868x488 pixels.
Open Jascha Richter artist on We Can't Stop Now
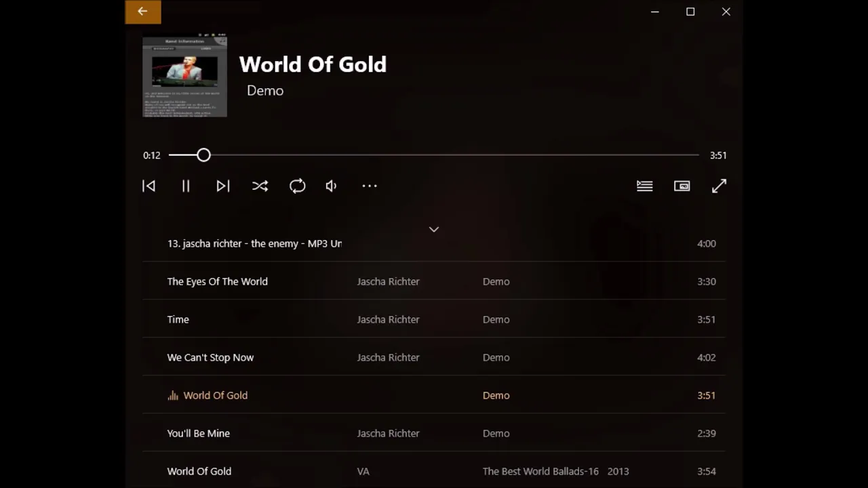[x=388, y=357]
